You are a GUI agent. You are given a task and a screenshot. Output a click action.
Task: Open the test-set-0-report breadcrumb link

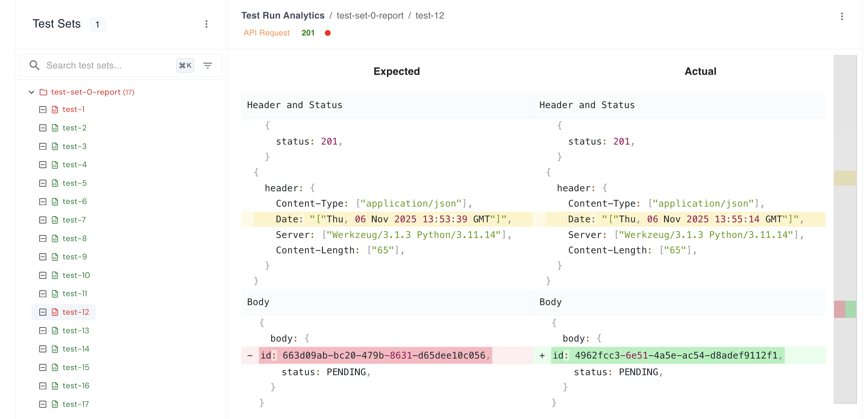(x=370, y=15)
